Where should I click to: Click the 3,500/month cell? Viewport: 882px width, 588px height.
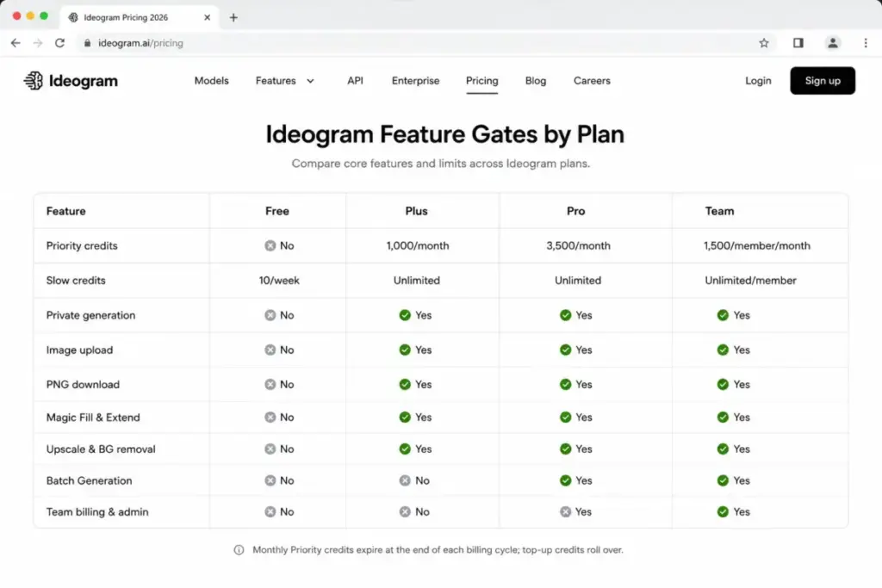[578, 245]
